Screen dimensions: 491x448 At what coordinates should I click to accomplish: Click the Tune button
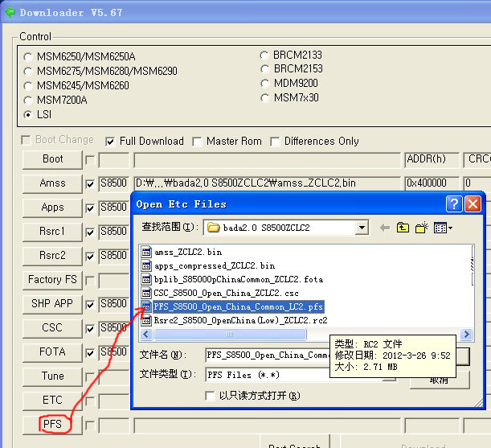coord(52,376)
